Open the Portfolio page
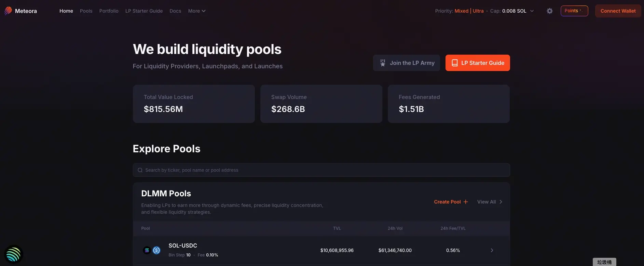Viewport: 644px width, 266px height. click(109, 11)
